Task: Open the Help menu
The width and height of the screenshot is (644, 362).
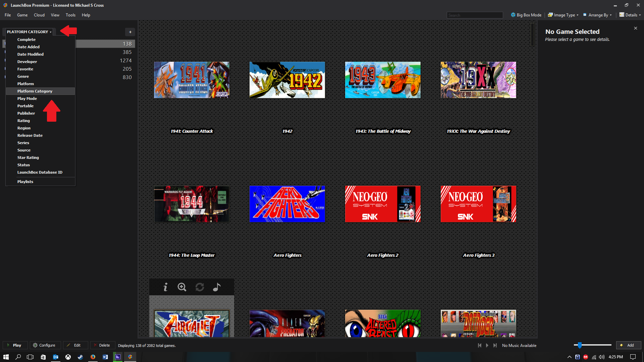Action: (86, 15)
